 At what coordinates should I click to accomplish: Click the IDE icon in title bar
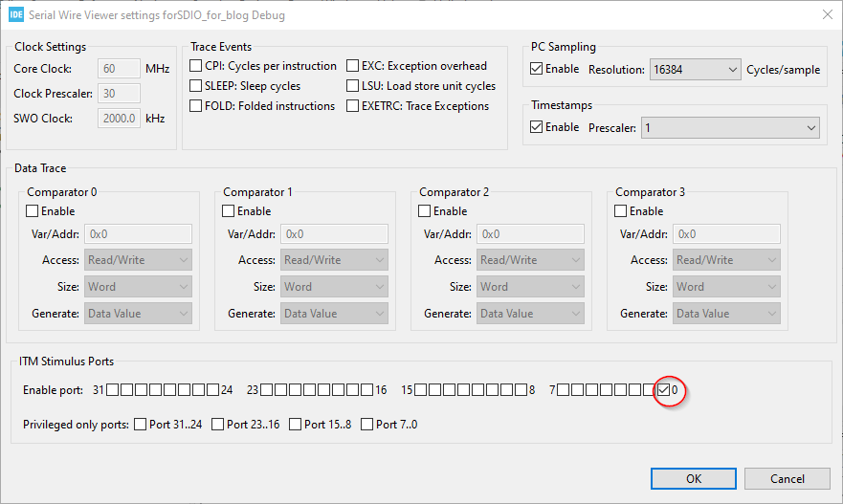click(x=16, y=14)
